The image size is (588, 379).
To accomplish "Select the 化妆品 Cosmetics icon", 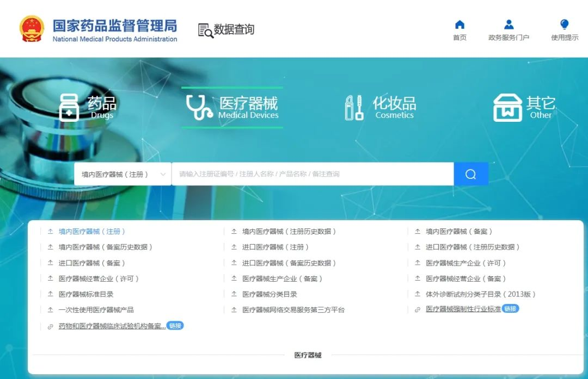I will [x=354, y=107].
